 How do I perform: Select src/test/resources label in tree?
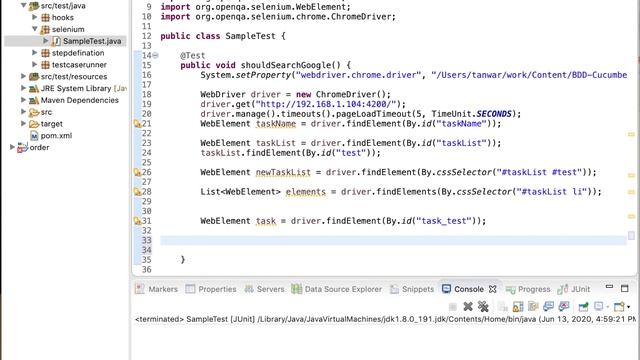click(x=74, y=77)
